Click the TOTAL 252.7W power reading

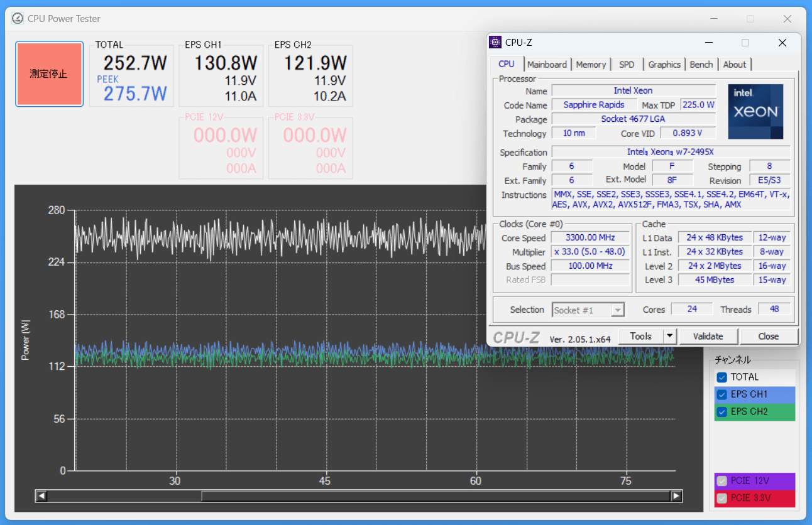point(135,63)
